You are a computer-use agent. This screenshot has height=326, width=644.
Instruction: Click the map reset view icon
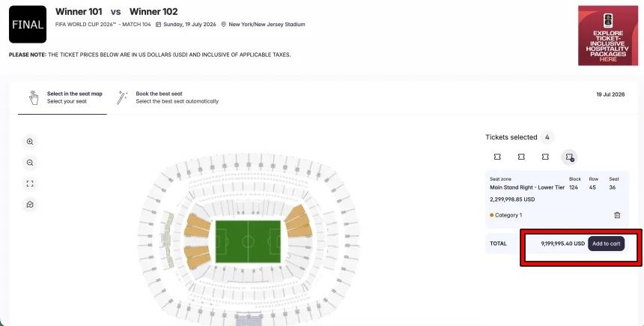[30, 205]
